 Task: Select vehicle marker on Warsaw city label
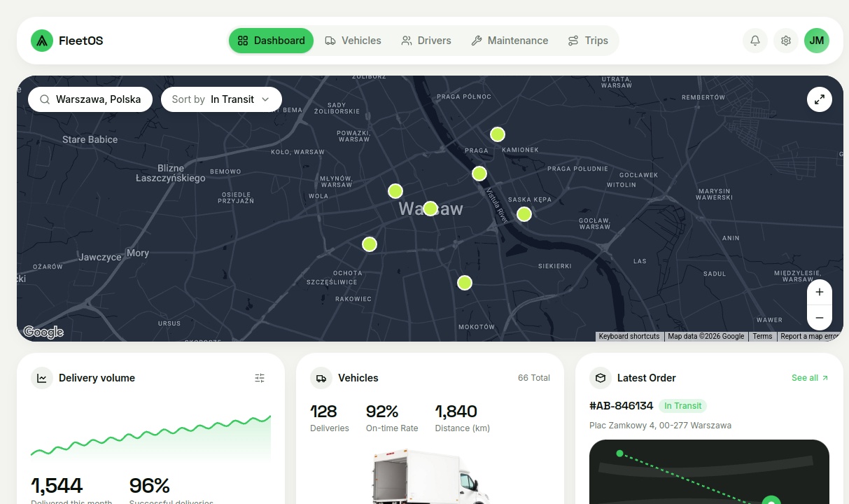430,209
